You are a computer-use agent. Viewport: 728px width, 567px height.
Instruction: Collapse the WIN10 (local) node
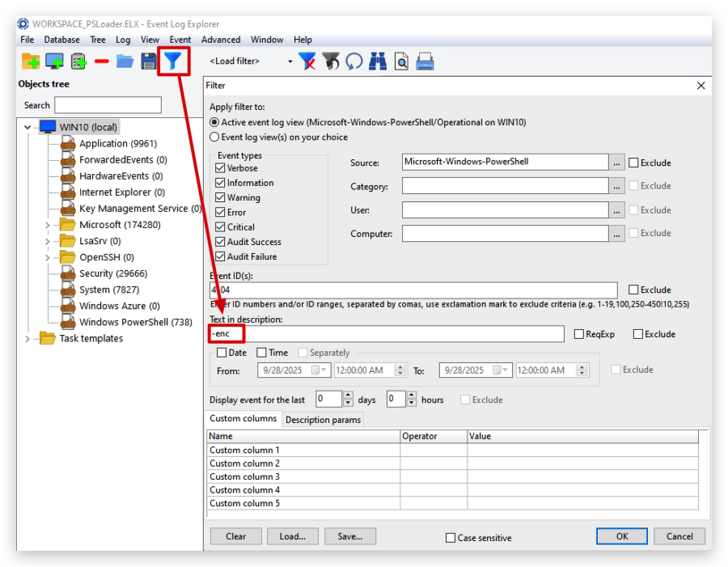point(28,127)
